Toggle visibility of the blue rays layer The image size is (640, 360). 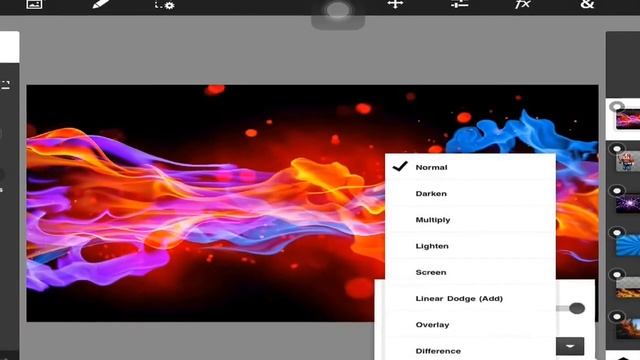(617, 233)
